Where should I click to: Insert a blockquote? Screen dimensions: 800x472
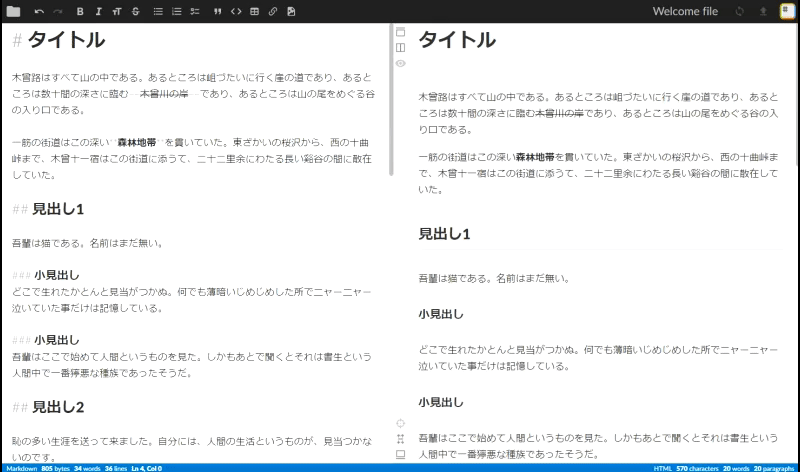pos(218,11)
